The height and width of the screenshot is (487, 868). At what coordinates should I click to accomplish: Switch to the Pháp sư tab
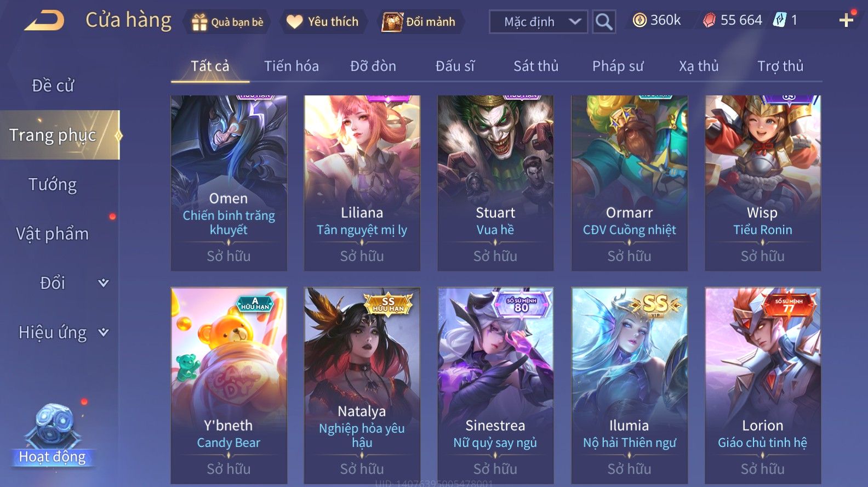point(618,66)
